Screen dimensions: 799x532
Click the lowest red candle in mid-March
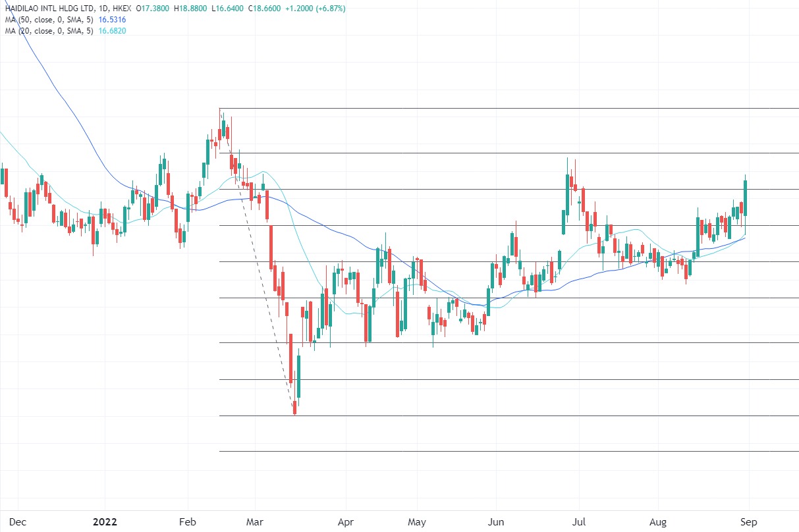tap(294, 409)
